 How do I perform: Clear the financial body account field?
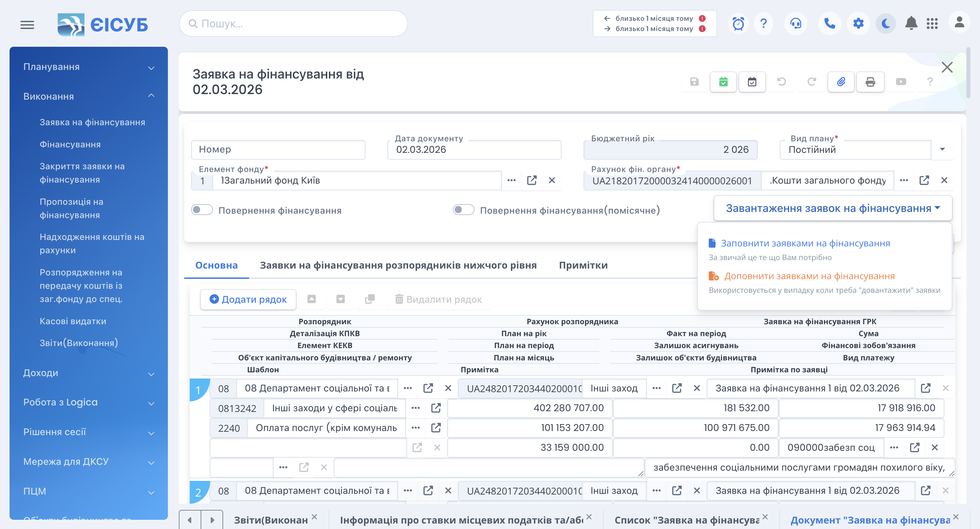tap(944, 181)
